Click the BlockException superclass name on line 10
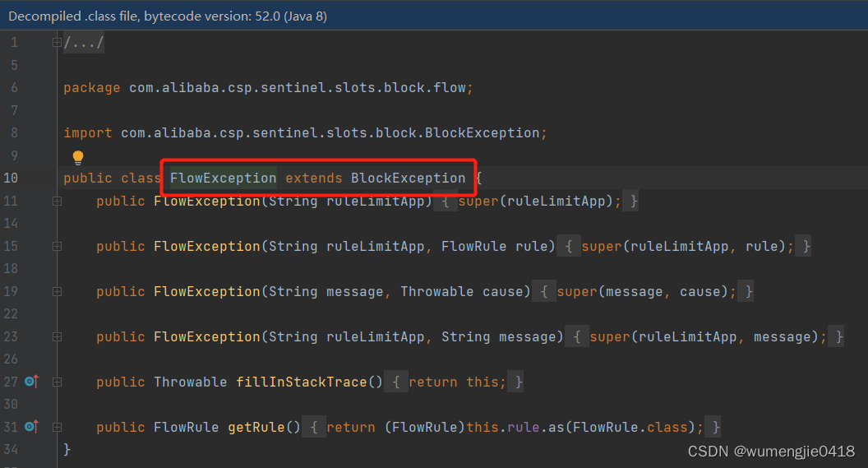Viewport: 868px width, 468px height. [408, 178]
